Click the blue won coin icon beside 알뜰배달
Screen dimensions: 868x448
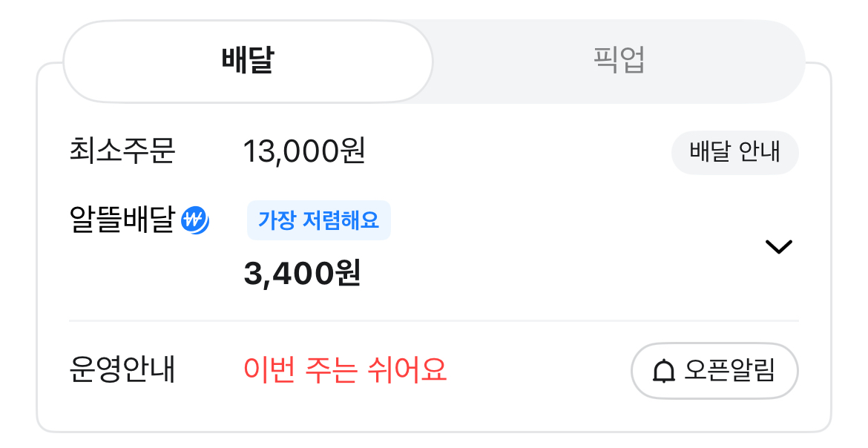195,220
